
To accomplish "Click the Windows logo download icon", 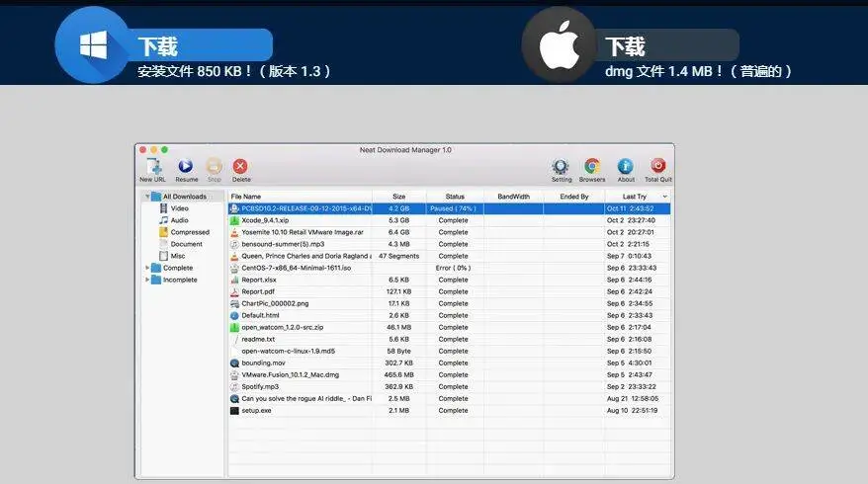I will click(94, 44).
